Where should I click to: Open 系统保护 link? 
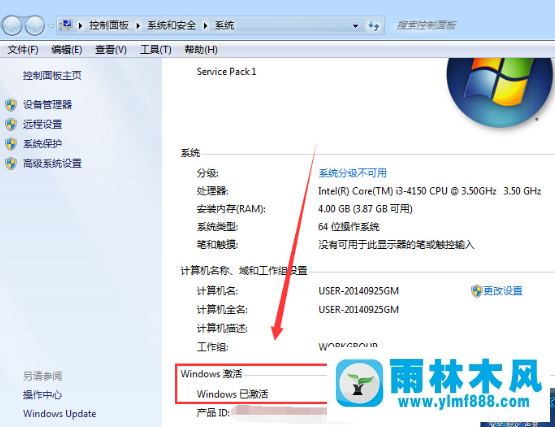tap(42, 144)
